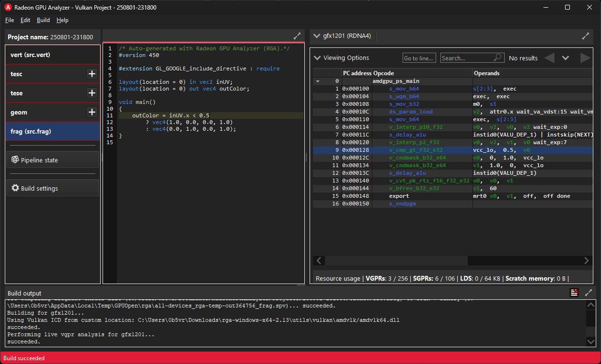Maximize the source code editor panel
601x364 pixels.
pyautogui.click(x=297, y=36)
